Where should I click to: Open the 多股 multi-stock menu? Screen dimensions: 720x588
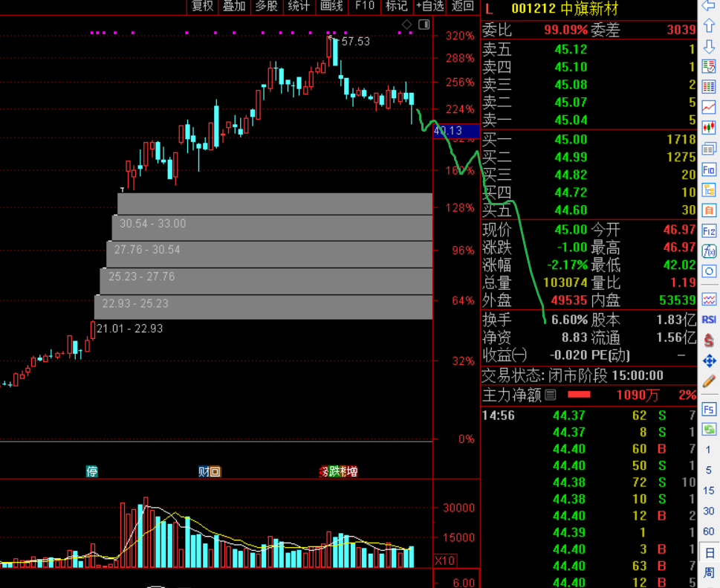point(267,6)
